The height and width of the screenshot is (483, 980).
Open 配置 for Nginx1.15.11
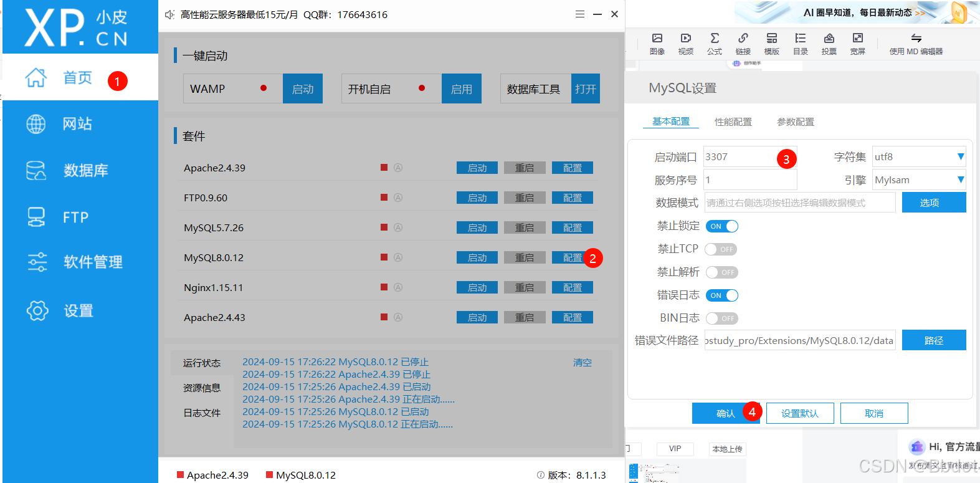click(573, 287)
